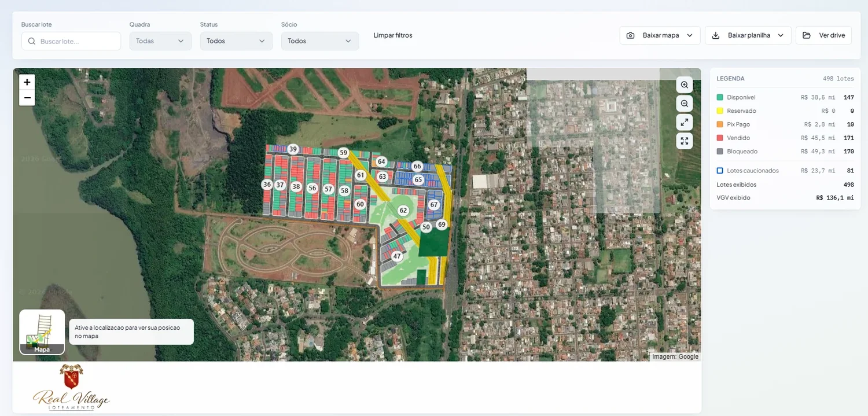Select quadra marker 47 on the map
This screenshot has width=868, height=416.
click(397, 256)
